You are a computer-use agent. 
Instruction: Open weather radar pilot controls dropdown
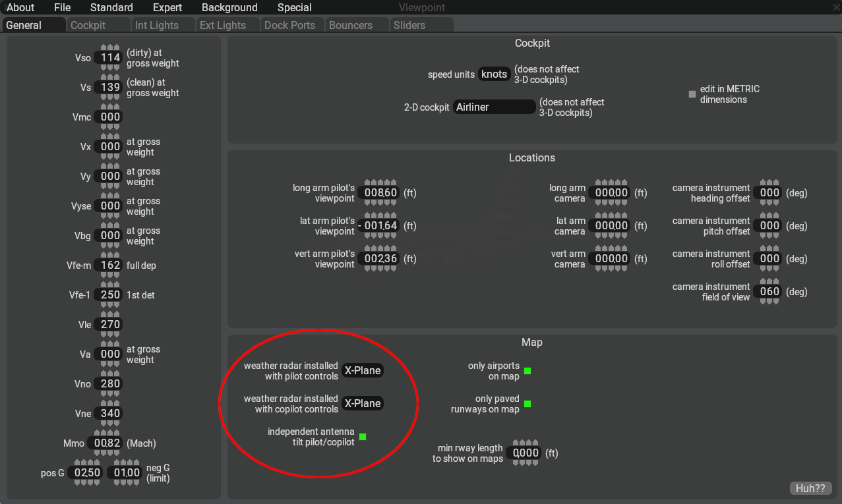pos(362,370)
